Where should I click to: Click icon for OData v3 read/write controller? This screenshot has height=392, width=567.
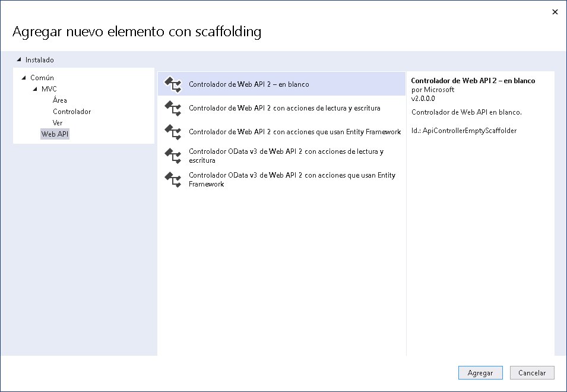click(173, 156)
